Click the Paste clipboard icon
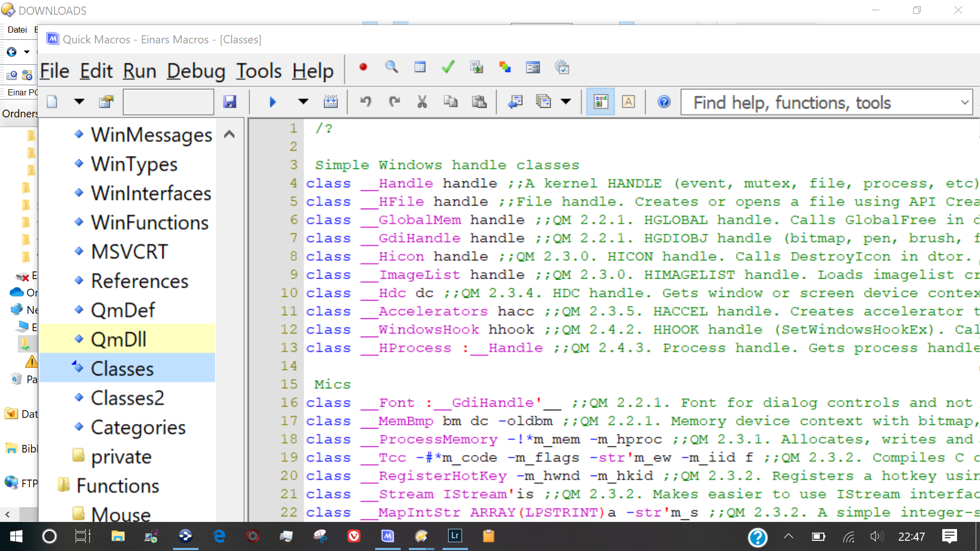Image resolution: width=980 pixels, height=551 pixels. [479, 102]
